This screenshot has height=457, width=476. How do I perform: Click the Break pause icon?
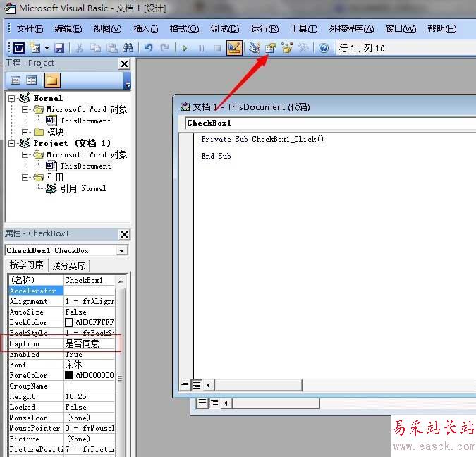[x=201, y=48]
